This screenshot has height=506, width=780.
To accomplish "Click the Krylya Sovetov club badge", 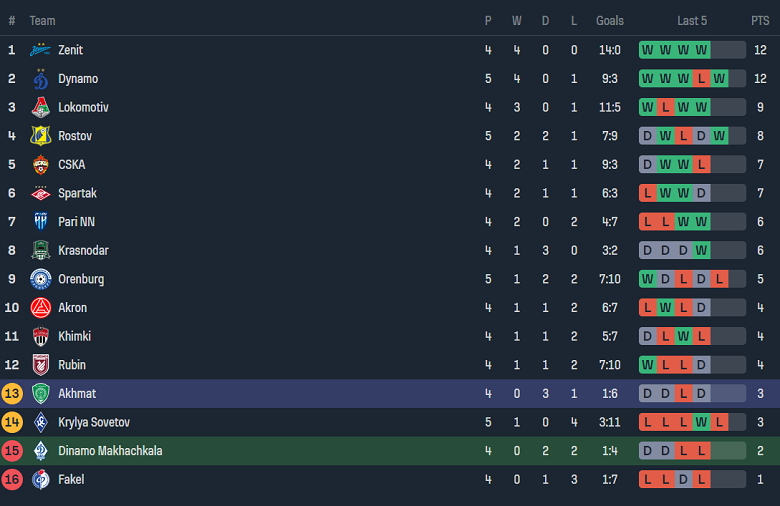I will click(x=40, y=423).
